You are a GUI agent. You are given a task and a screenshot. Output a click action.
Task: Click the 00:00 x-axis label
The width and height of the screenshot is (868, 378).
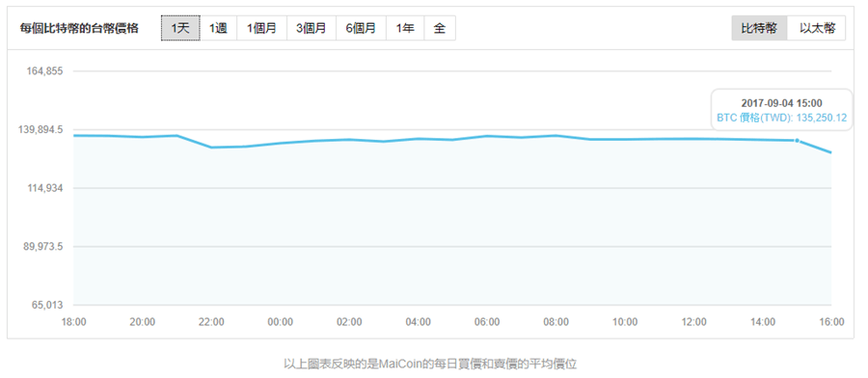point(280,322)
